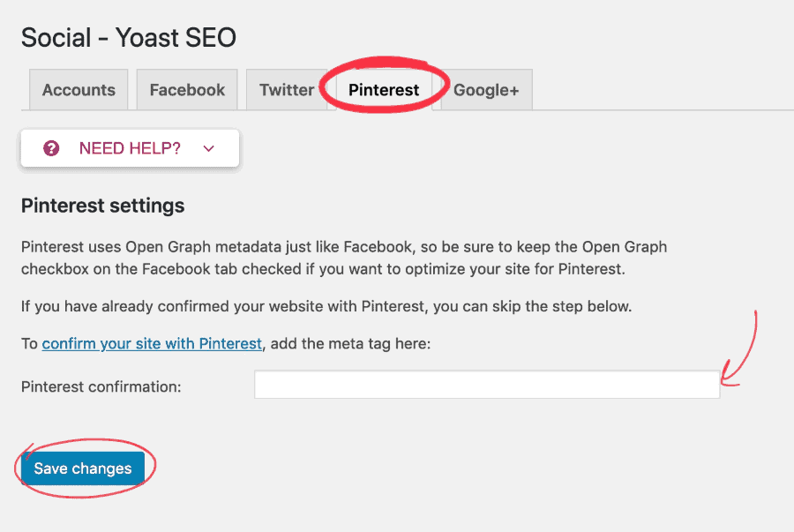Open the NEED HELP? panel text
The image size is (794, 532).
130,148
